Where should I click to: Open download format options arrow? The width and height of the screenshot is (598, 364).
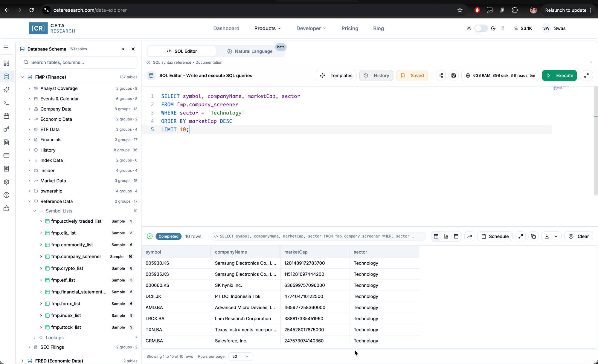556,236
